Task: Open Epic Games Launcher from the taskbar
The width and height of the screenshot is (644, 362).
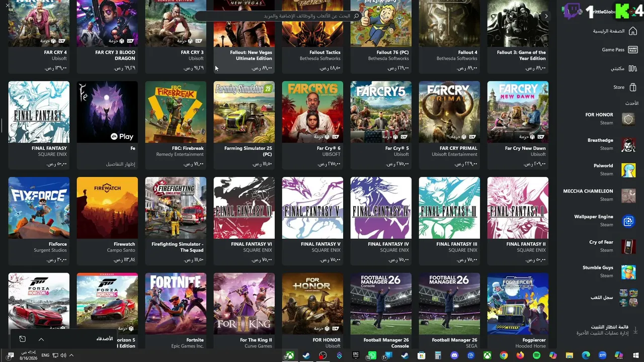Action: (356, 355)
